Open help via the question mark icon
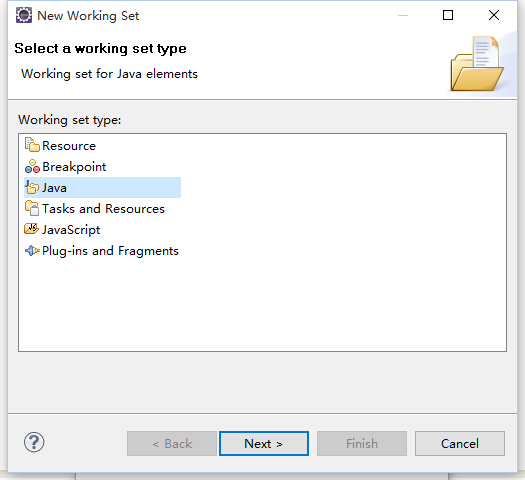The image size is (525, 480). 34,442
